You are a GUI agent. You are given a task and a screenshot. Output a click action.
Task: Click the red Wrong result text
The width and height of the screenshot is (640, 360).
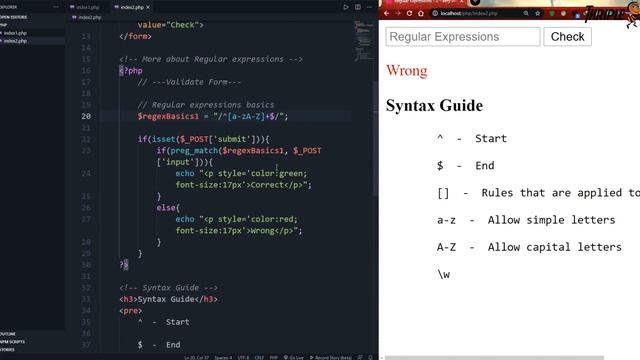tap(407, 71)
